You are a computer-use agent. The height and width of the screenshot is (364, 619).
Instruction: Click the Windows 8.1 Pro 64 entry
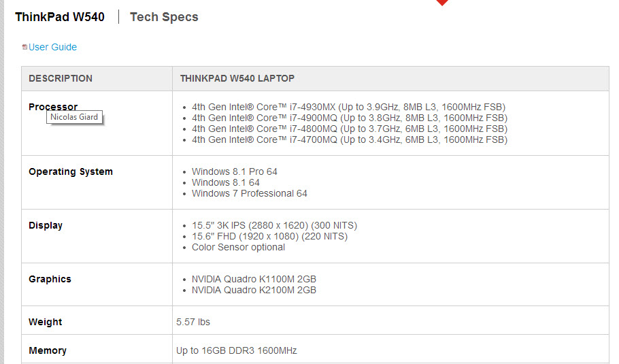pyautogui.click(x=235, y=171)
